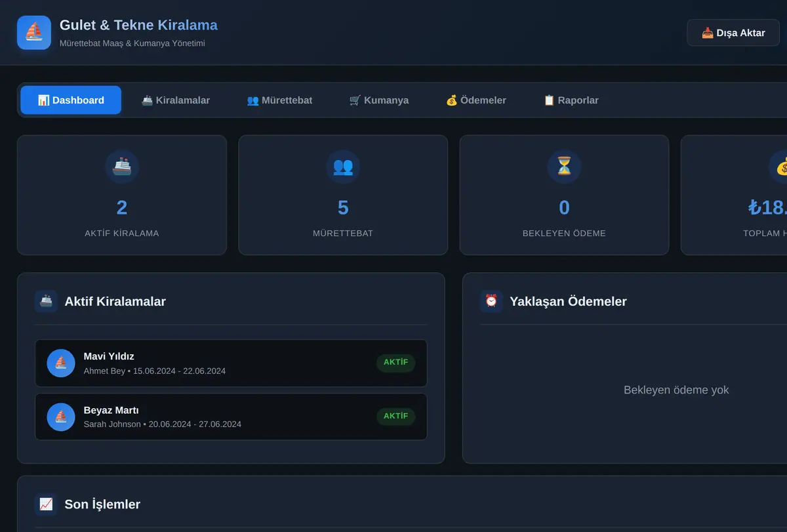Open the Beyaz Martı charter row

tap(231, 417)
